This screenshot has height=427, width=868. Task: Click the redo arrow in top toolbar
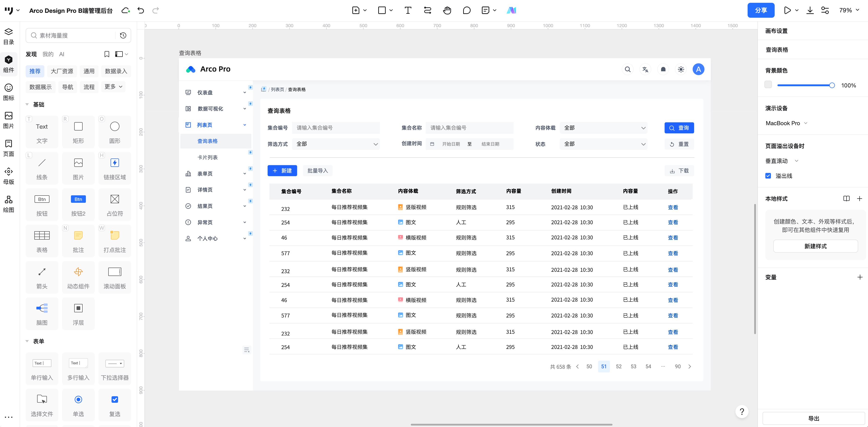[155, 10]
